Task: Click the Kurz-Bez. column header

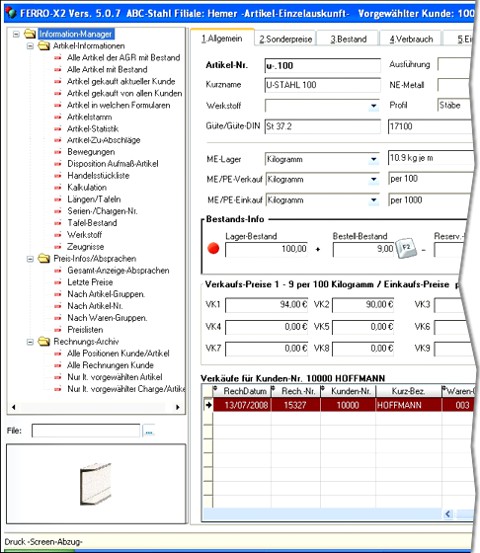Action: 408,391
